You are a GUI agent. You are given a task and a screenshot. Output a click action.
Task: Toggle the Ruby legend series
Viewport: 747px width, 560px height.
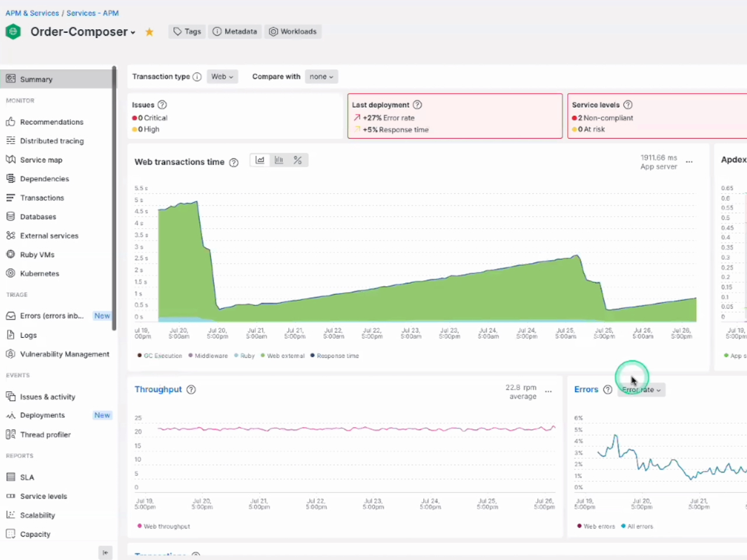point(245,356)
